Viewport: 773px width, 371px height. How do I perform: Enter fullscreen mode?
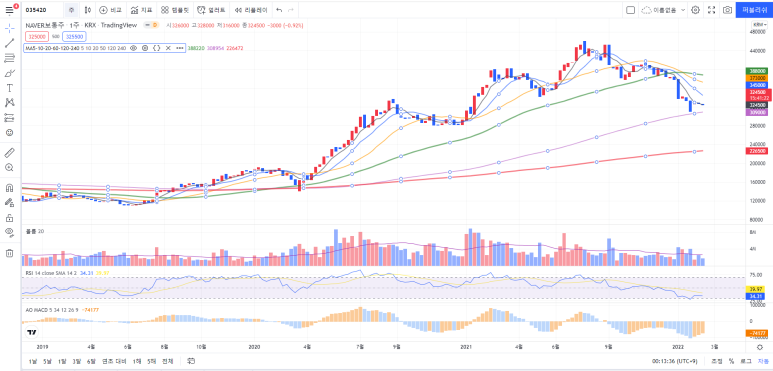711,10
